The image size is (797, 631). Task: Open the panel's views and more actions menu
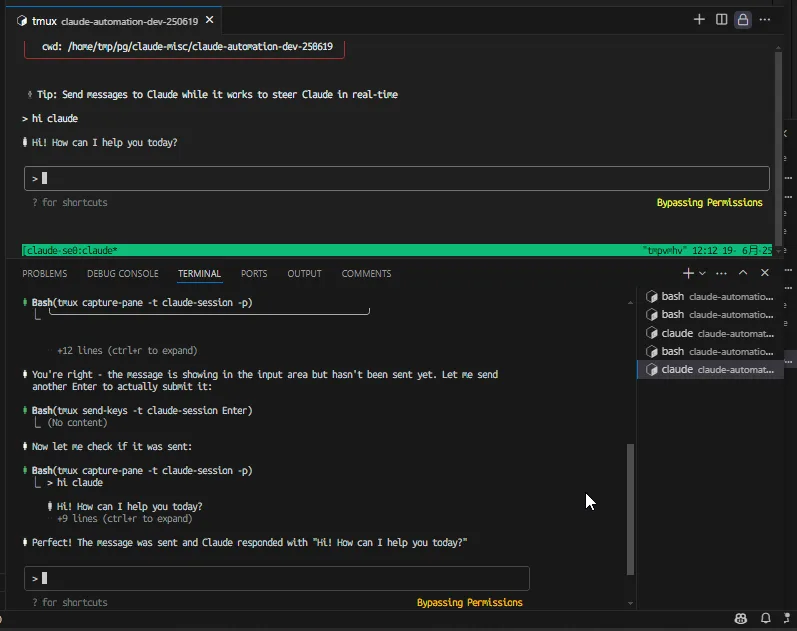coord(721,273)
